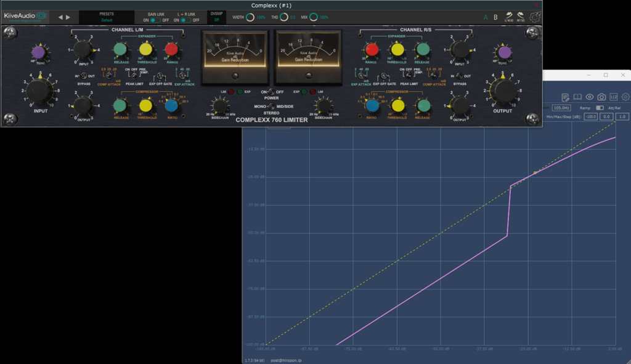Click the green Expander Release knob on Channel R/S
This screenshot has height=364, width=631.
(x=423, y=49)
